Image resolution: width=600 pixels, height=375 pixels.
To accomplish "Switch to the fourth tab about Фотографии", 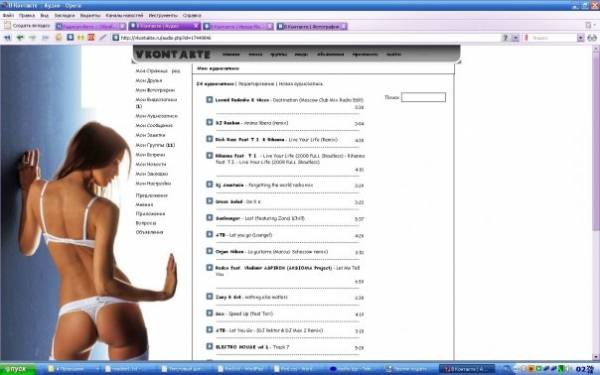I will coord(311,26).
